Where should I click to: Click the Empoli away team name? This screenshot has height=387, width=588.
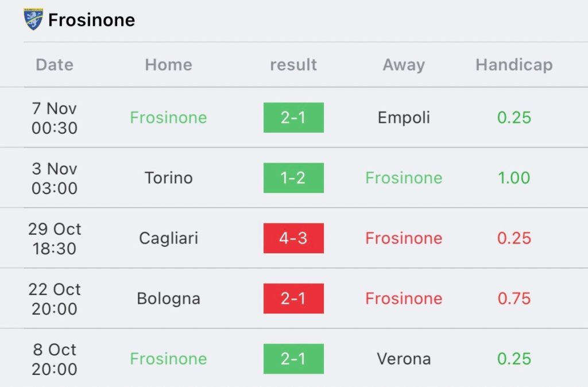(404, 118)
